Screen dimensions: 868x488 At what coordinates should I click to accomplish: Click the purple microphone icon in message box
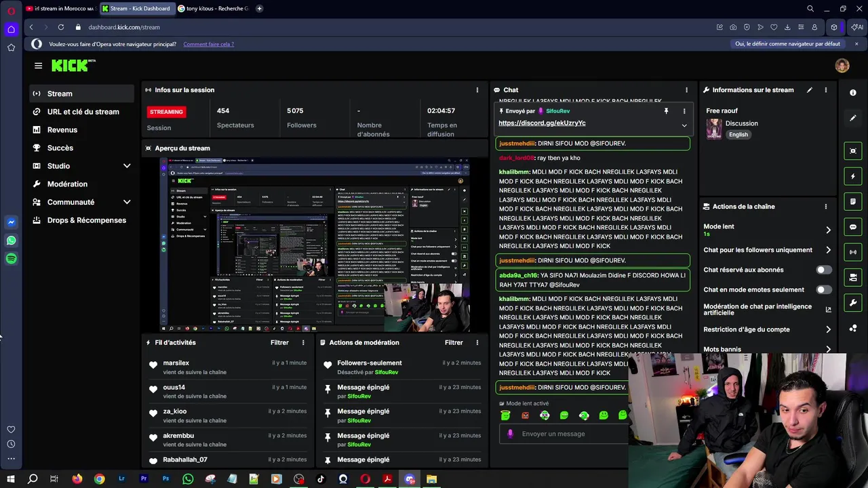510,434
